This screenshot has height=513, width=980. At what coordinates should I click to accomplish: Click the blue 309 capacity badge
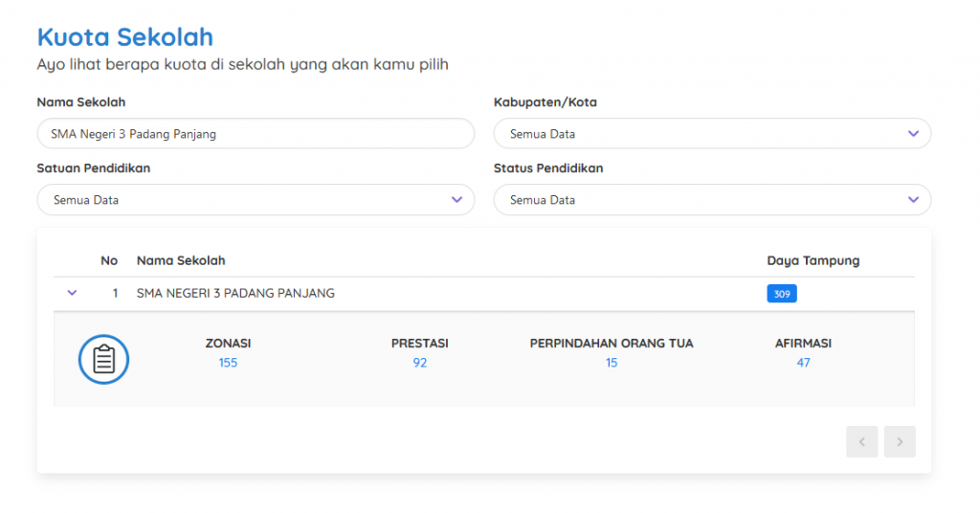pos(781,294)
